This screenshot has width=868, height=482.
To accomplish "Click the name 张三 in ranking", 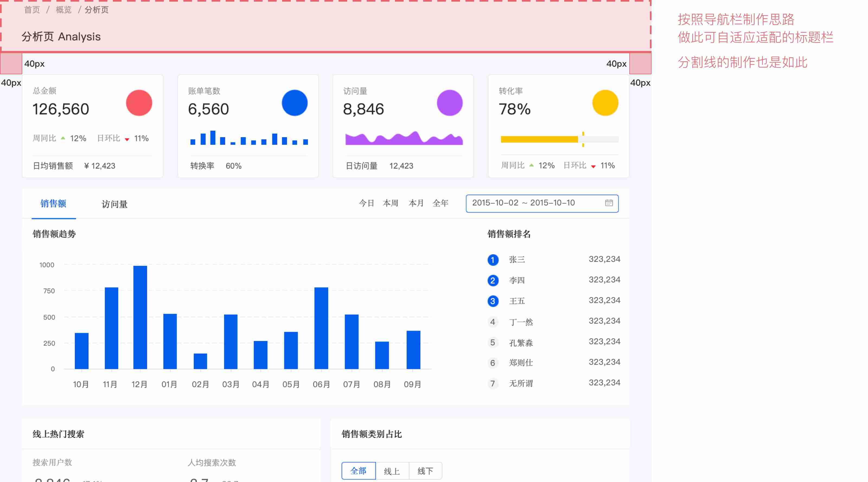I will tap(517, 259).
